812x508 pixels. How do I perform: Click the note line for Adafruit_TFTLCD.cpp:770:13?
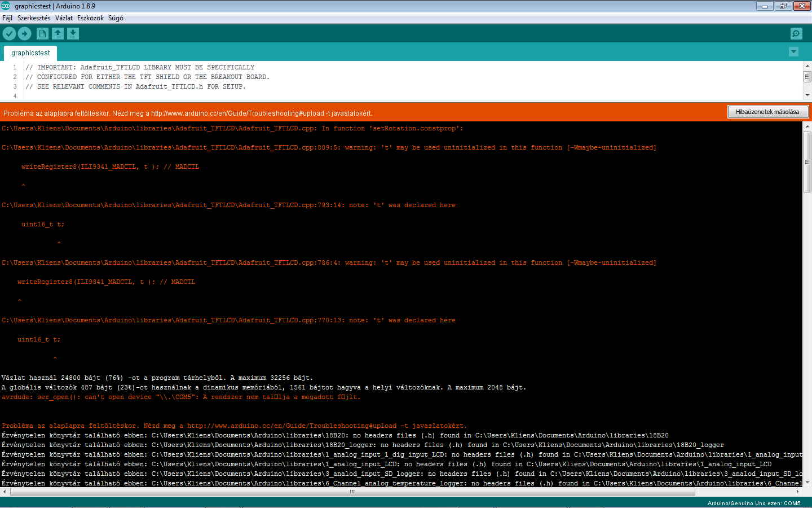228,321
